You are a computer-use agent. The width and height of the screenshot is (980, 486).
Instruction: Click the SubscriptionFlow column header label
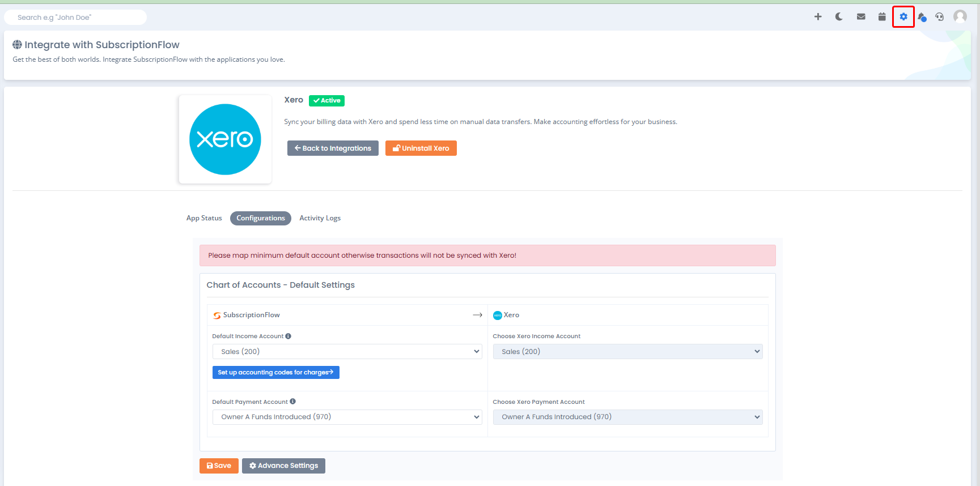pos(251,315)
